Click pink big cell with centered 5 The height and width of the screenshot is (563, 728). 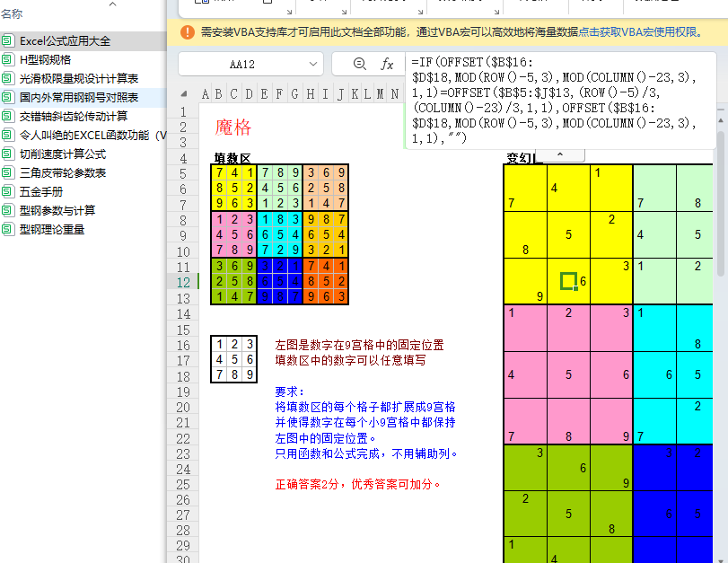point(569,374)
